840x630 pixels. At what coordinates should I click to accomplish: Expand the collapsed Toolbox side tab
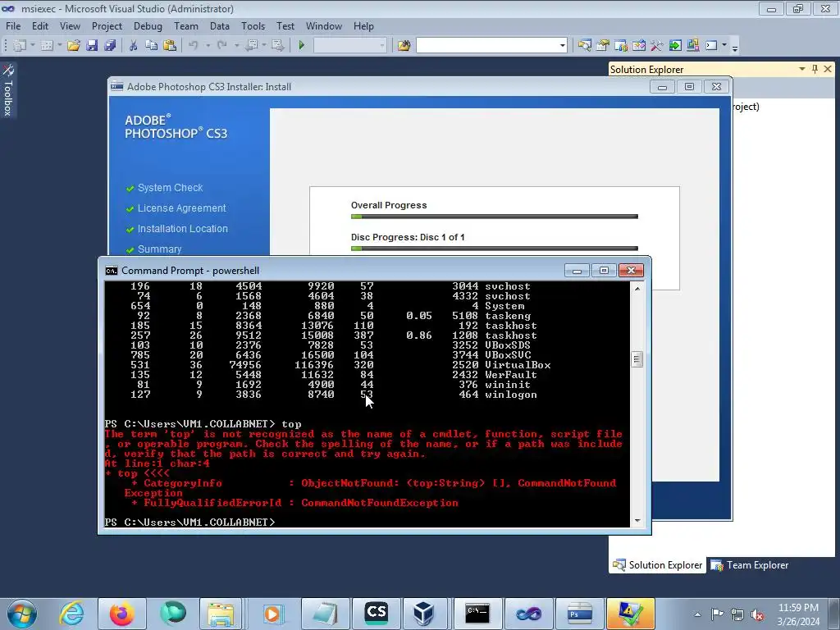[x=8, y=90]
